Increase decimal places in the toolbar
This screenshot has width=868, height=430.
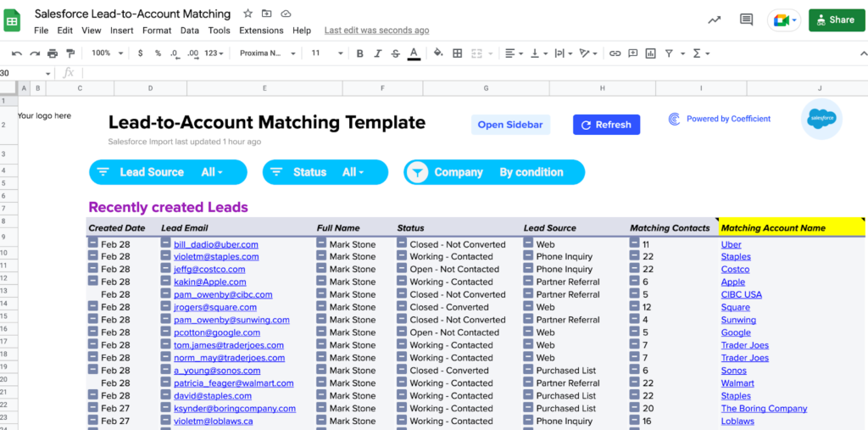click(x=192, y=53)
